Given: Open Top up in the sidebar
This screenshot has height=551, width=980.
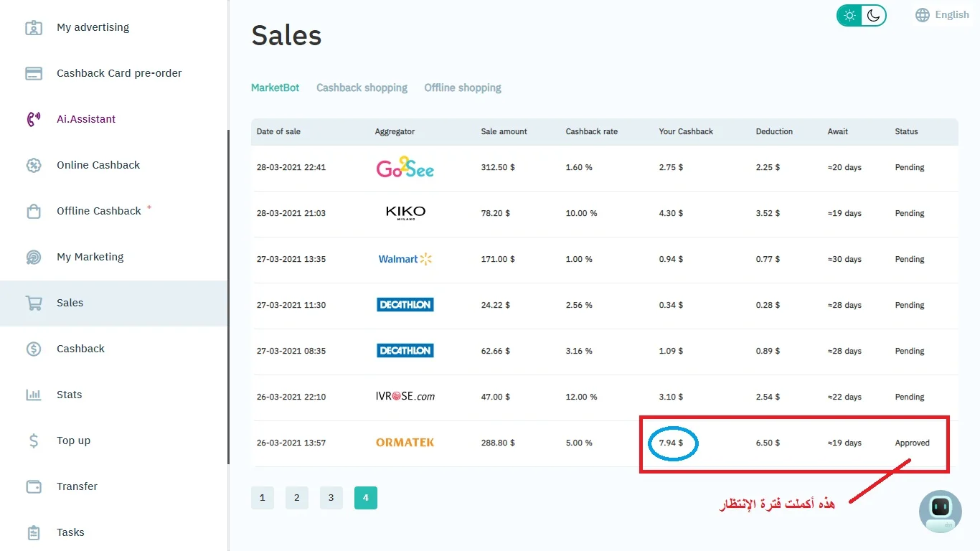Looking at the screenshot, I should point(73,441).
